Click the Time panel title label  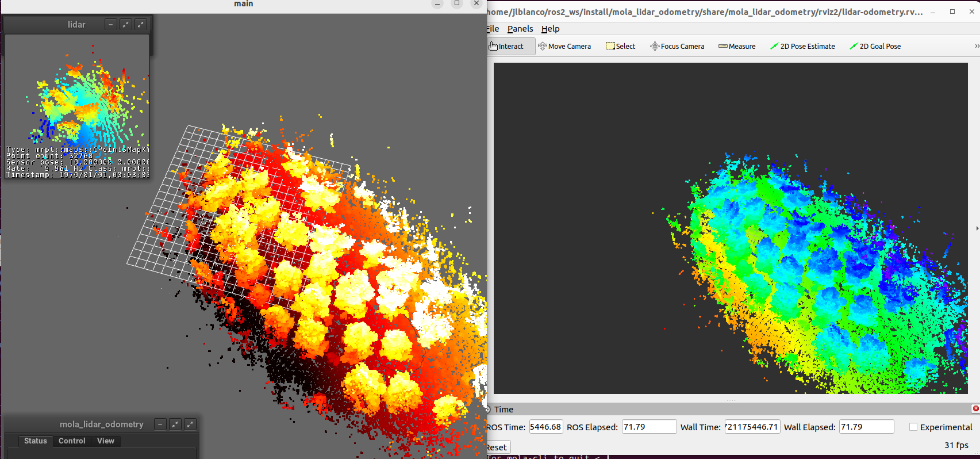point(504,410)
